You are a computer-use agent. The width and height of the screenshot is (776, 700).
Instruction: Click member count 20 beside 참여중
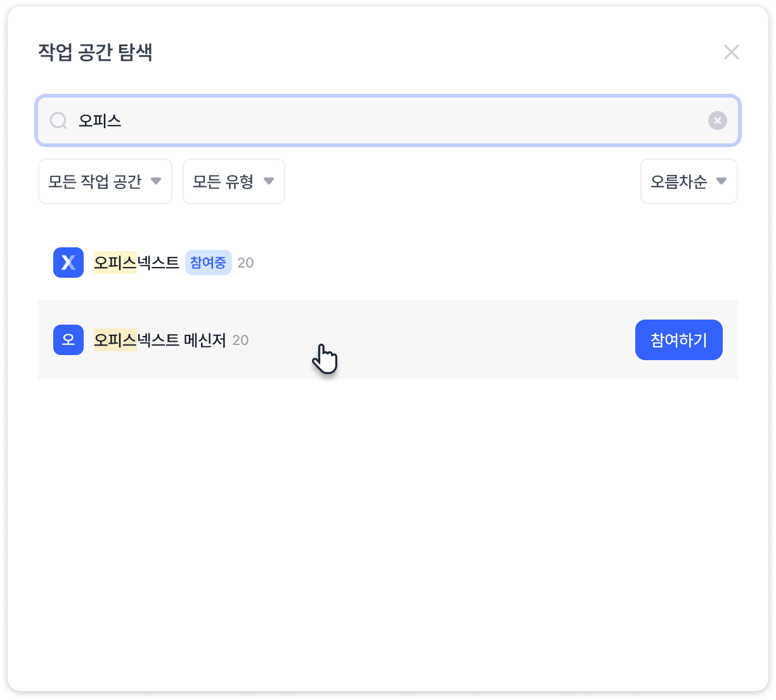245,262
